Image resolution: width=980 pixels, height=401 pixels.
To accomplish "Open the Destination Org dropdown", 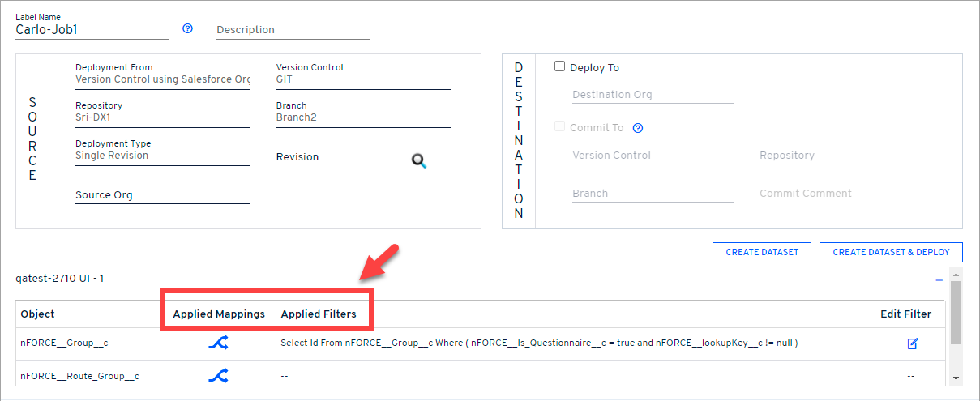I will point(653,95).
